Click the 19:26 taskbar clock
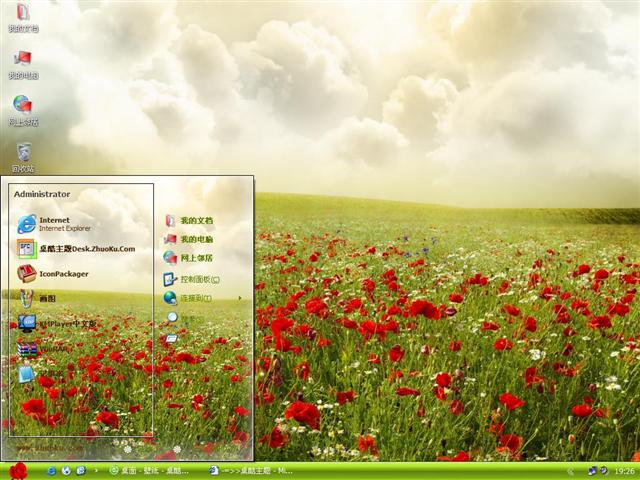Image resolution: width=640 pixels, height=480 pixels. pyautogui.click(x=624, y=471)
